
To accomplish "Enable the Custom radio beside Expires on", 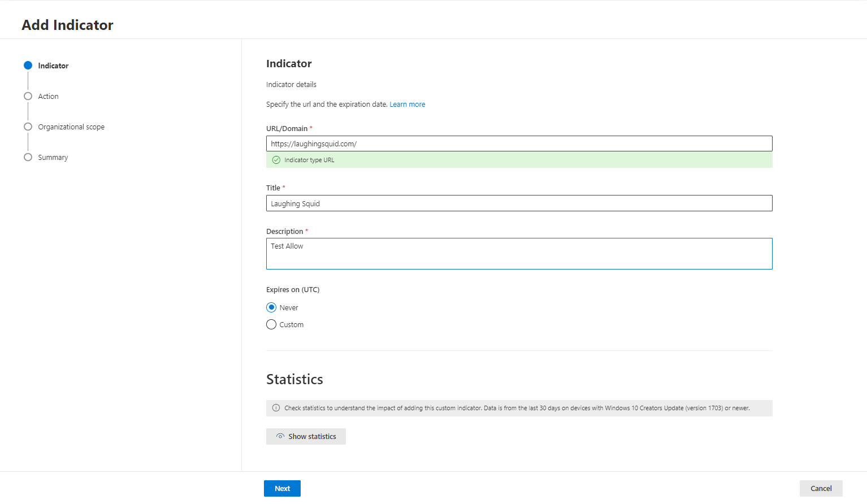I will (x=271, y=324).
